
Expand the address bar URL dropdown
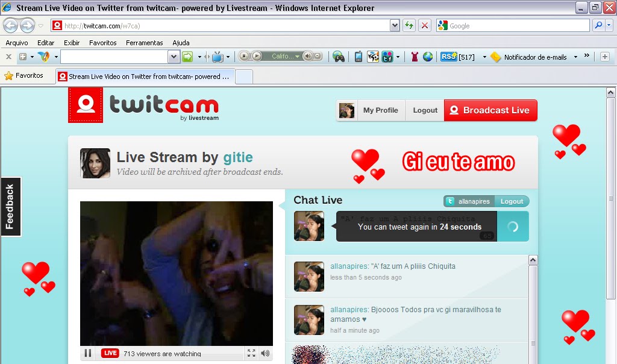click(x=395, y=25)
